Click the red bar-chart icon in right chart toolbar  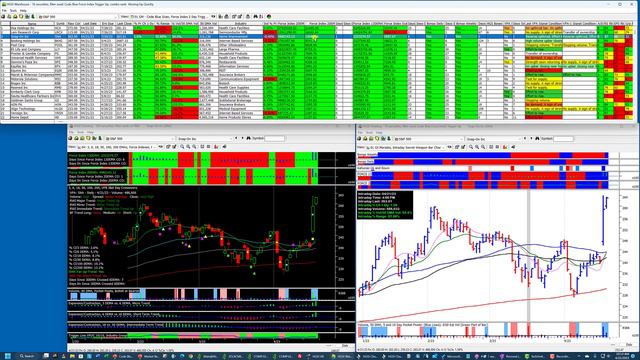pyautogui.click(x=505, y=147)
